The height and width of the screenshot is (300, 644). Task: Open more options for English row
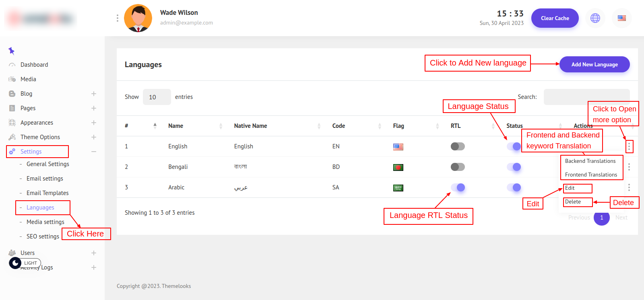point(629,146)
